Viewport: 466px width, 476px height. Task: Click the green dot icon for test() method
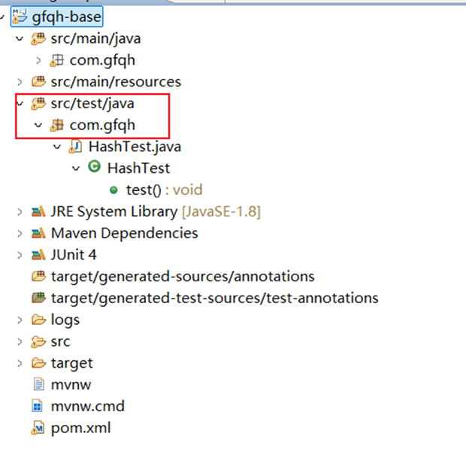tap(113, 190)
